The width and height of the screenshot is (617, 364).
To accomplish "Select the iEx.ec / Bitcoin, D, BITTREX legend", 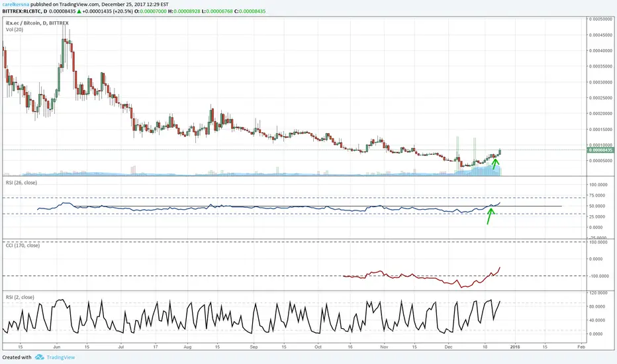I will coord(37,23).
